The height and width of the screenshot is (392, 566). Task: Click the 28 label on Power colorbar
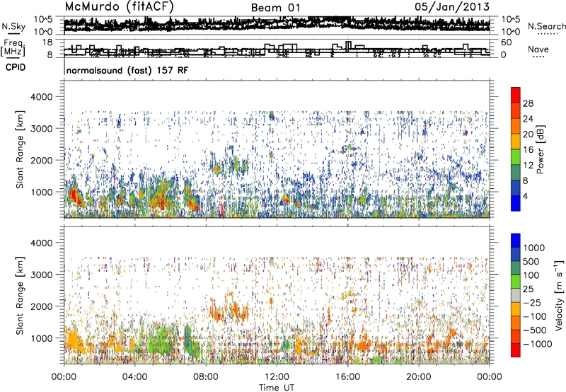[528, 103]
